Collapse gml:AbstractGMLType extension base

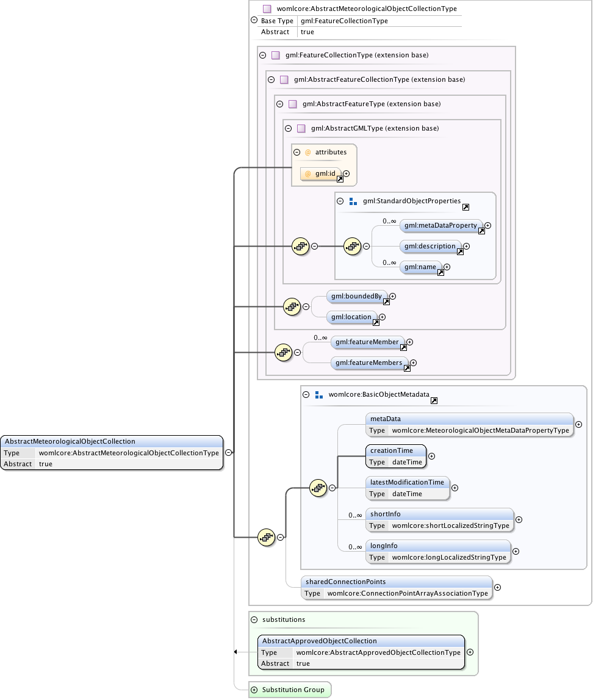pyautogui.click(x=288, y=129)
